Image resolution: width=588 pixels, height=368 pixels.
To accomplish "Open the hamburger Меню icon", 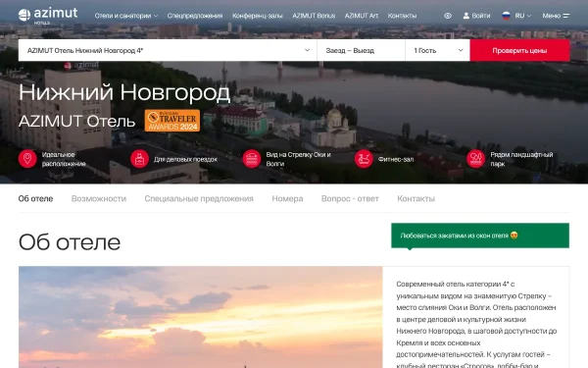I will [566, 16].
